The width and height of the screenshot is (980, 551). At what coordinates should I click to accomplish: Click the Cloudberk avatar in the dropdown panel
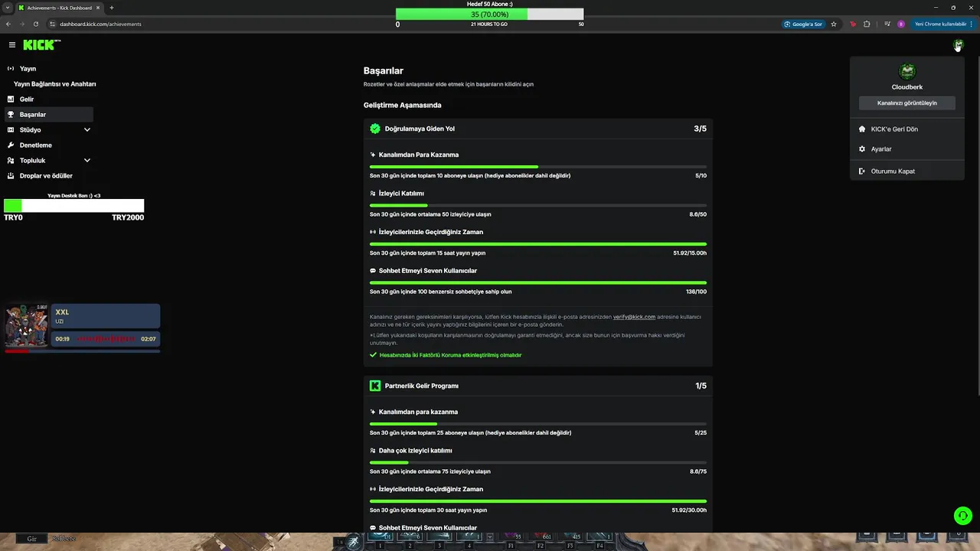point(907,72)
